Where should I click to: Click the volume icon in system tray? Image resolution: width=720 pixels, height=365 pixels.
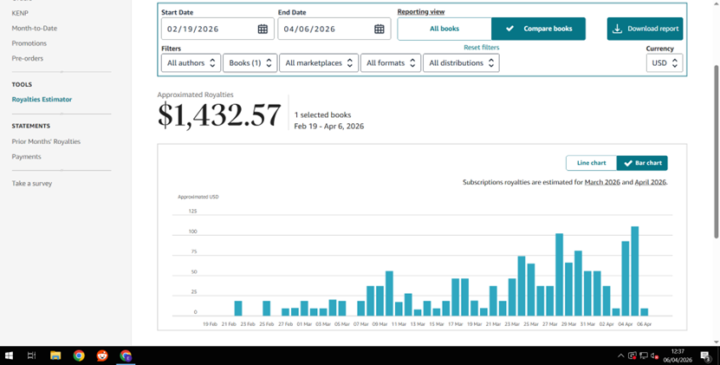(655, 356)
